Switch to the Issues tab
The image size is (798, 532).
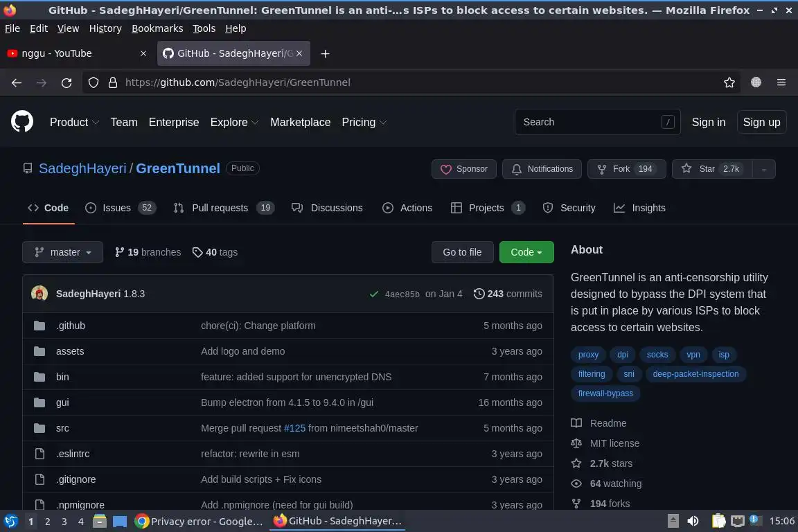tap(121, 208)
